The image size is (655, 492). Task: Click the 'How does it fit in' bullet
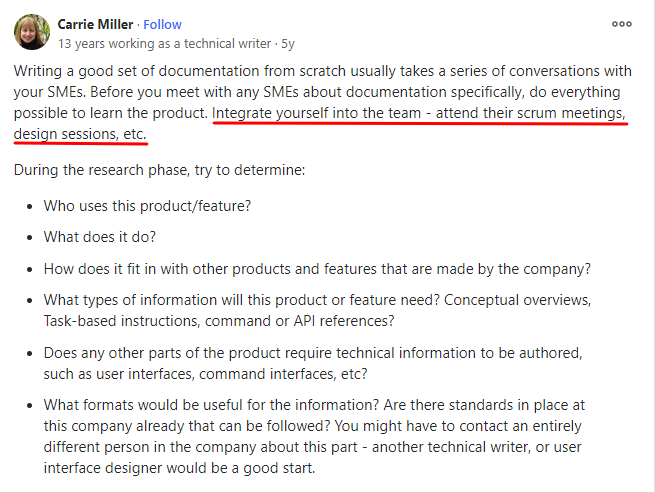pyautogui.click(x=317, y=269)
